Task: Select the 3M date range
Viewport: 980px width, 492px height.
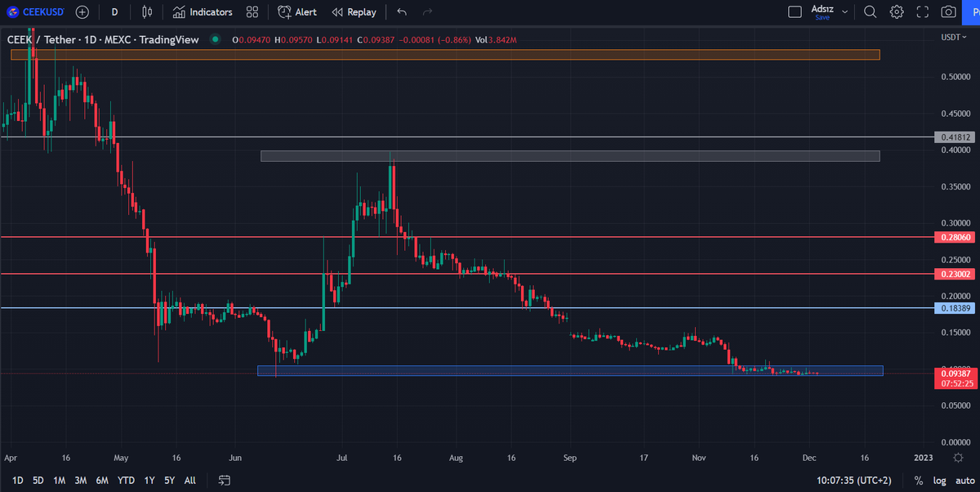Action: click(x=81, y=480)
